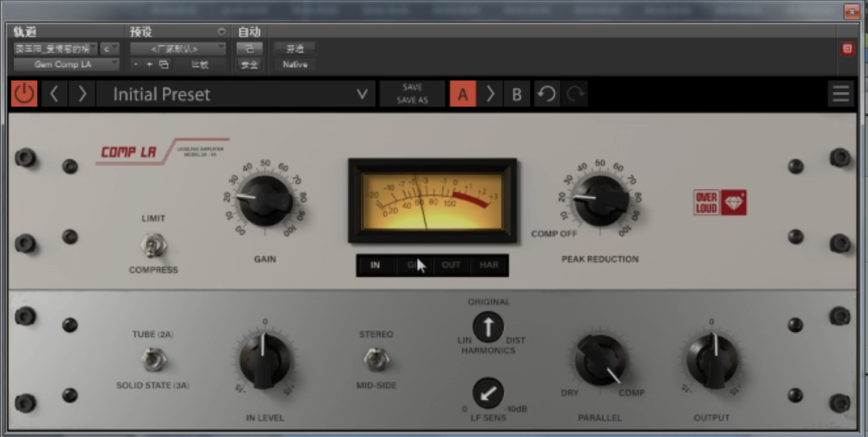Click the redo arrow icon
The height and width of the screenshot is (437, 868).
click(575, 94)
